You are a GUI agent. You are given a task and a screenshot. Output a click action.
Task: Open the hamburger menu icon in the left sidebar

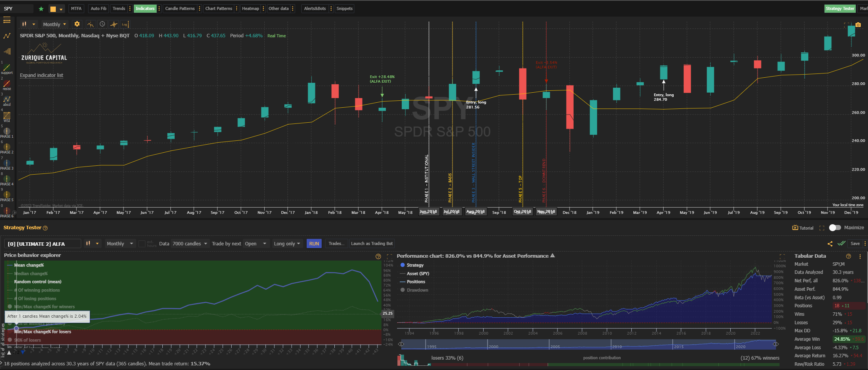pos(7,20)
